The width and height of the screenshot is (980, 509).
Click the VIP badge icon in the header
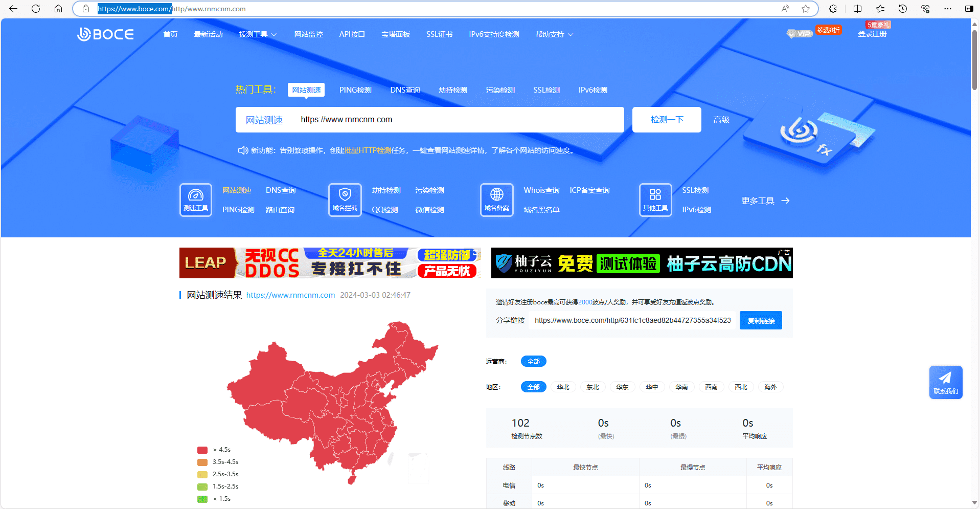tap(799, 34)
